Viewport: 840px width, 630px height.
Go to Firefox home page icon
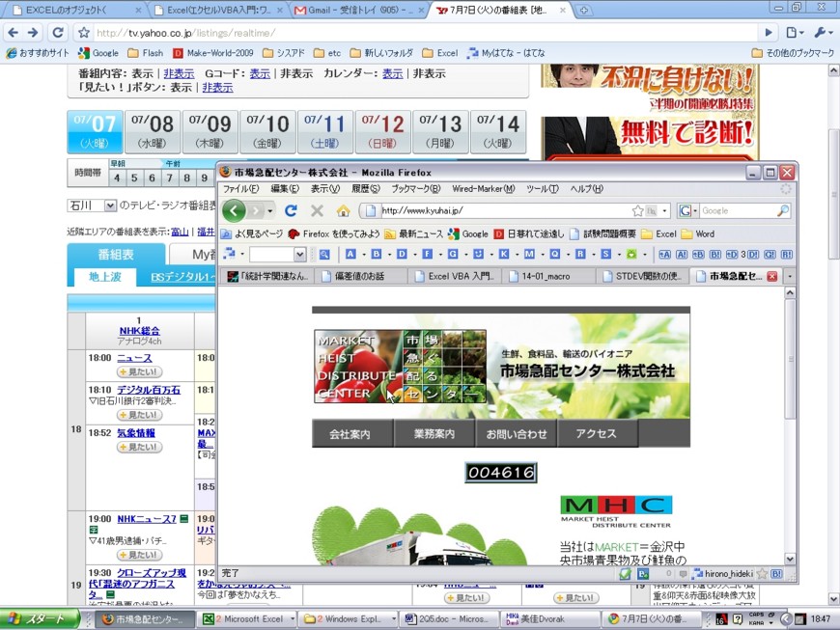[343, 210]
